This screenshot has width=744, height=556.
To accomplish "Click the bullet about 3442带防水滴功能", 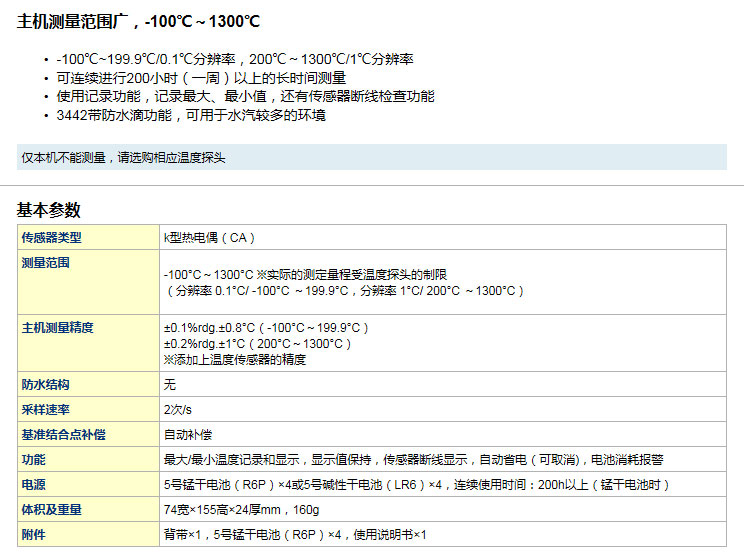I will pos(191,115).
